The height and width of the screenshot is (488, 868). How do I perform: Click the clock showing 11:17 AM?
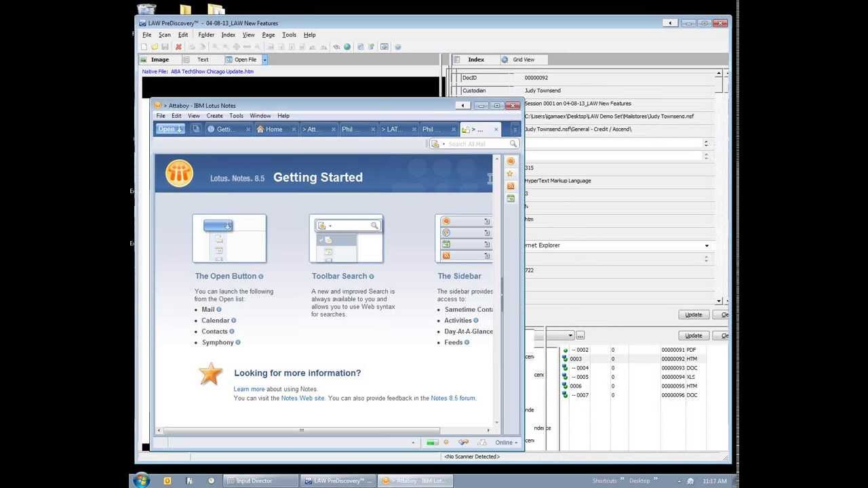click(x=714, y=481)
